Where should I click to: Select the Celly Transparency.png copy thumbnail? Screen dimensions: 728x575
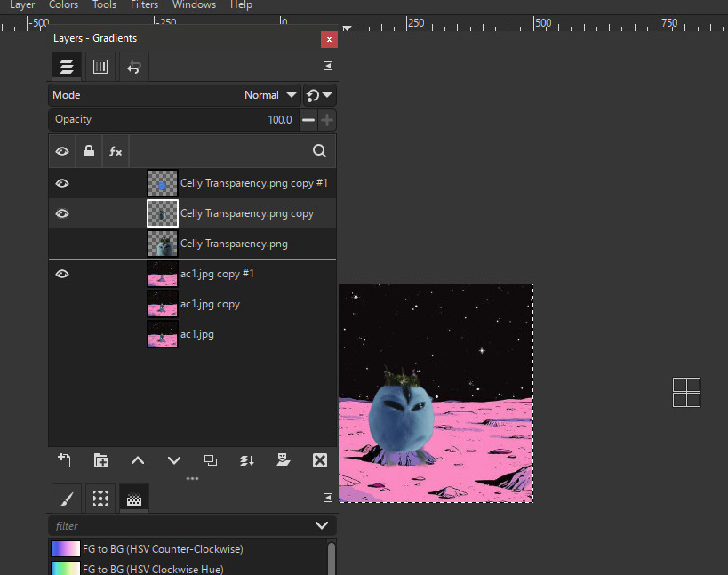click(x=163, y=213)
